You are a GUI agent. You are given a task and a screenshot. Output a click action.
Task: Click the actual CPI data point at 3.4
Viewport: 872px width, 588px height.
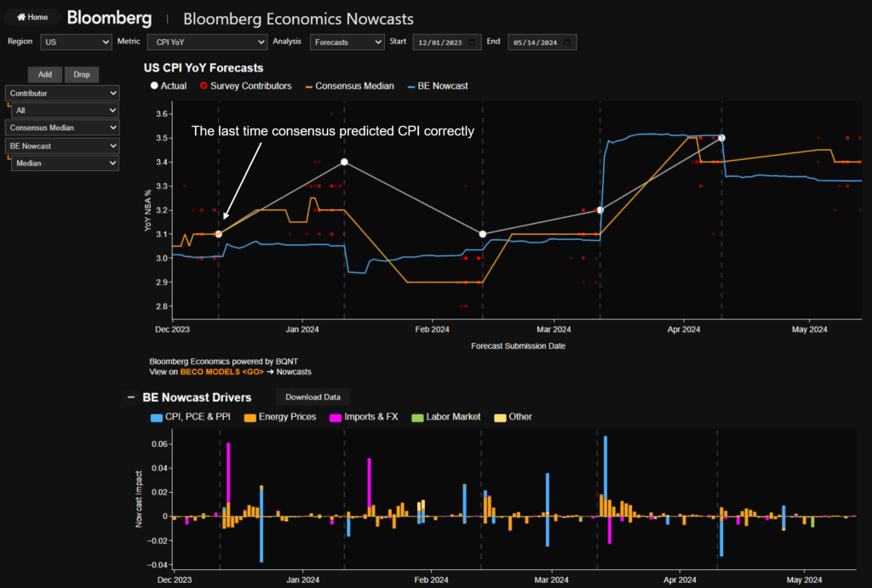click(x=344, y=162)
